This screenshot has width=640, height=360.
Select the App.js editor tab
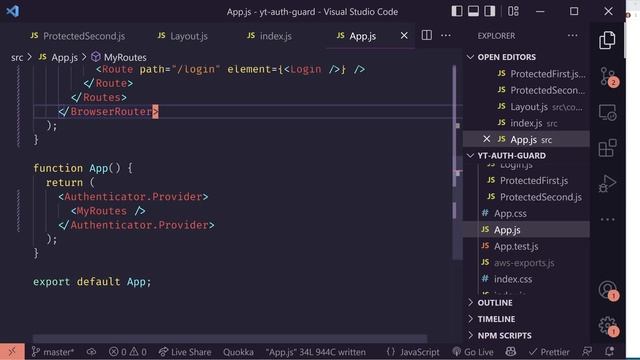tap(362, 36)
